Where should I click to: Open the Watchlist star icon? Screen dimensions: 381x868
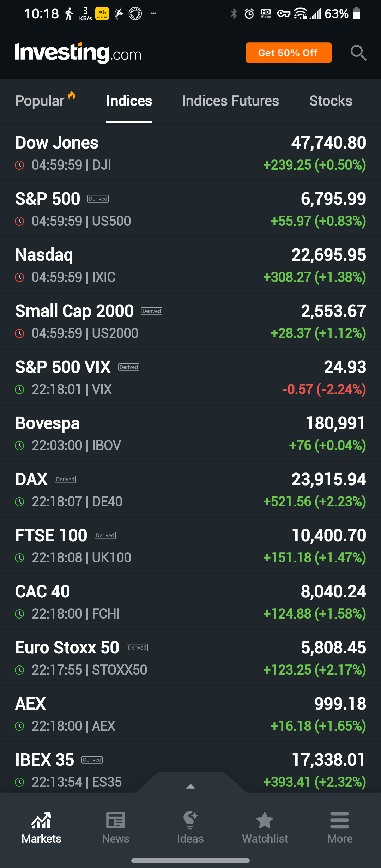click(265, 820)
